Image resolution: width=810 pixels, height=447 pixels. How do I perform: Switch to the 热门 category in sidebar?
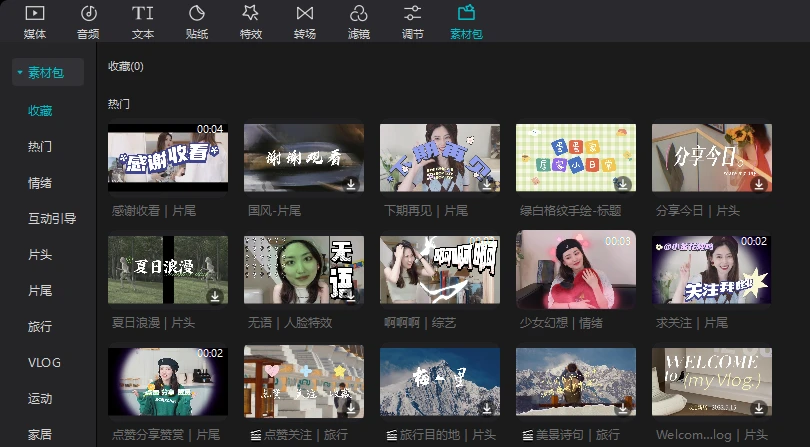[x=40, y=146]
